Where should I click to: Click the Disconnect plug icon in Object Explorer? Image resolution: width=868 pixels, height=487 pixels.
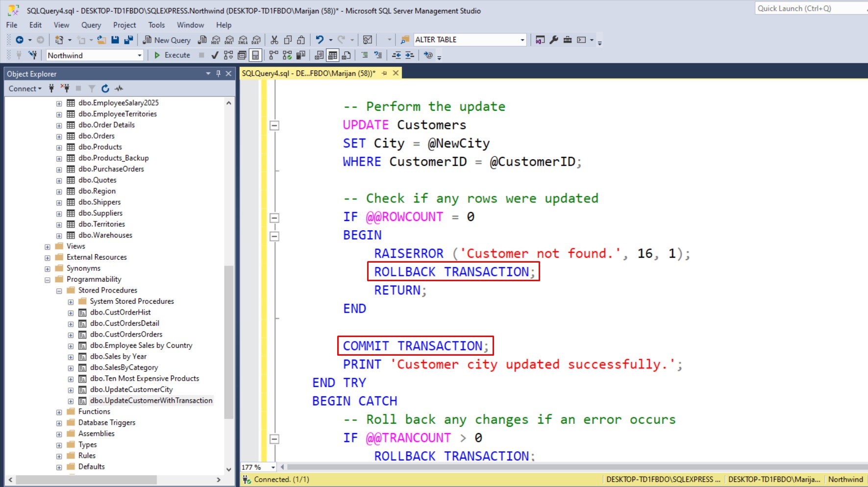65,89
